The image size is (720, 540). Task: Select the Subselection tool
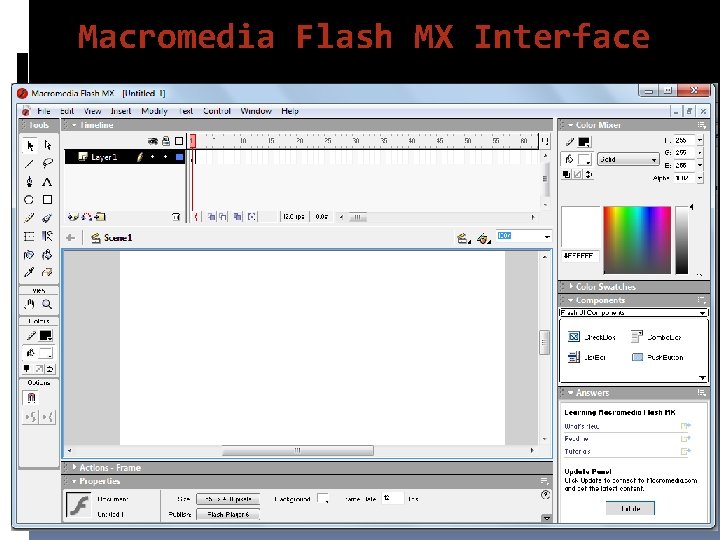(x=47, y=146)
